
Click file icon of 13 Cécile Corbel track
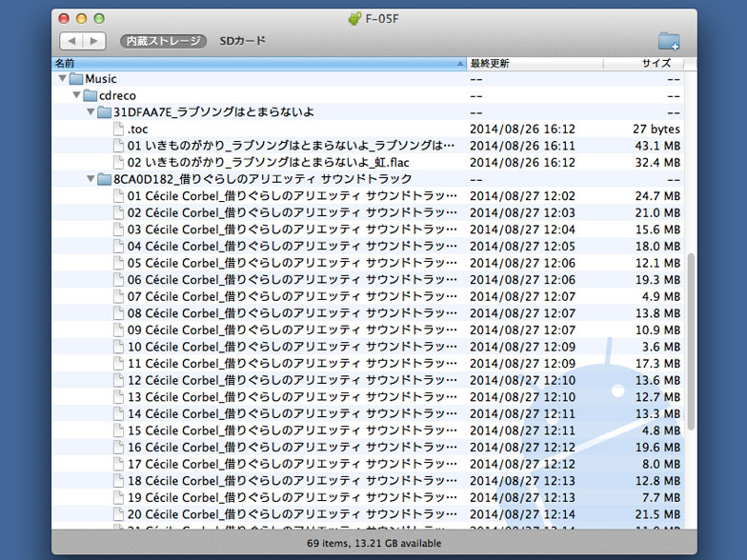[118, 396]
